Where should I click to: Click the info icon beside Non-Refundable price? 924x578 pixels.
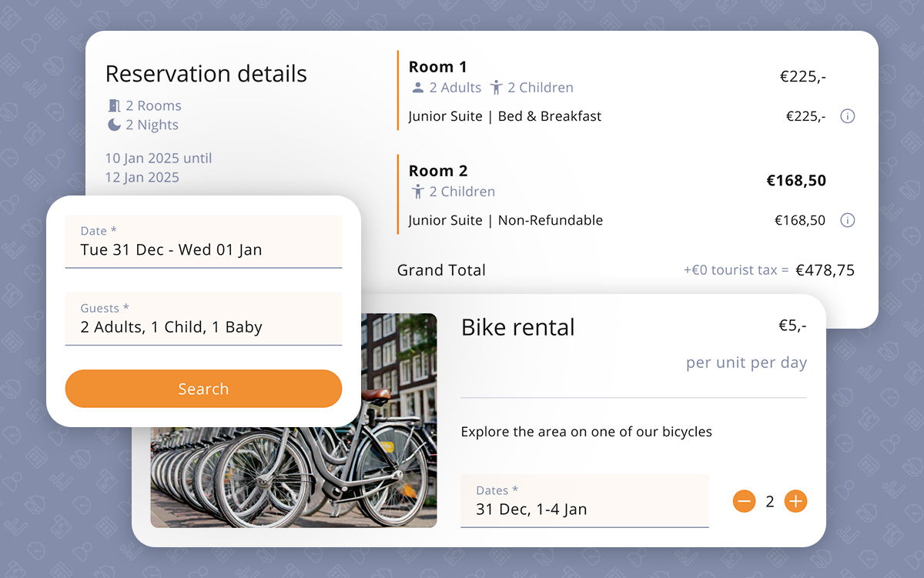tap(847, 221)
